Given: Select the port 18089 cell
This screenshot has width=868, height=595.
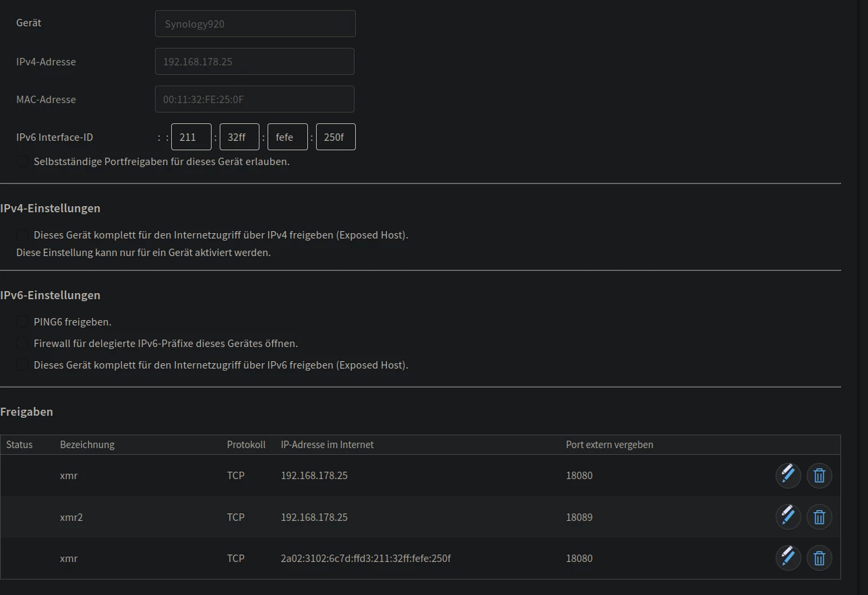Looking at the screenshot, I should point(580,517).
